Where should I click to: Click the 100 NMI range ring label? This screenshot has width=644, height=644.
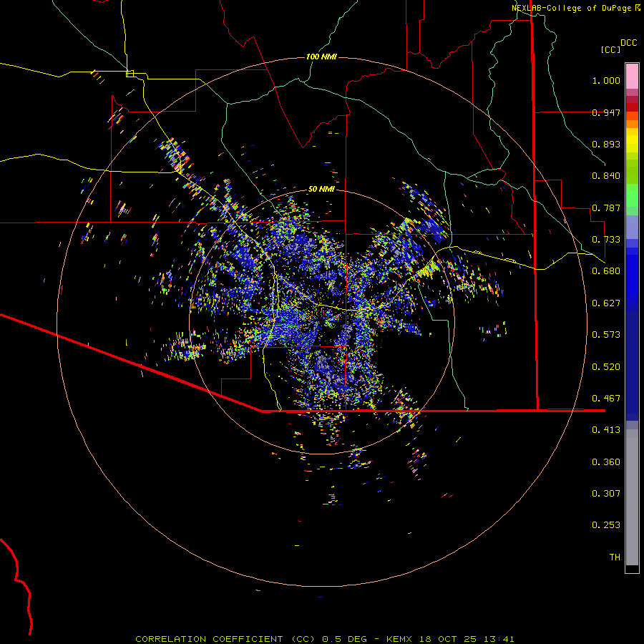point(321,57)
